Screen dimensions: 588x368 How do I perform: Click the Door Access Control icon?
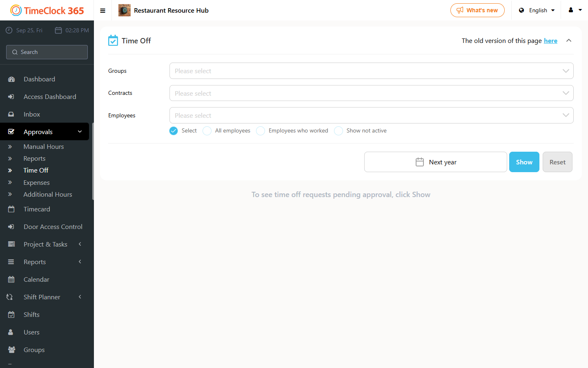[11, 227]
